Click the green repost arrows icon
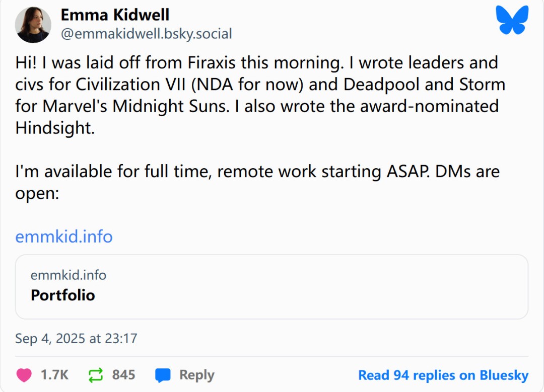The image size is (544, 392). pos(95,375)
